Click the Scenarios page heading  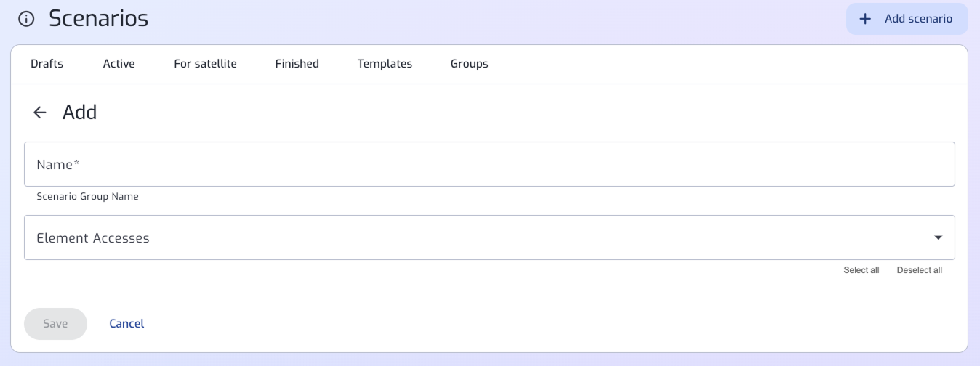tap(98, 19)
